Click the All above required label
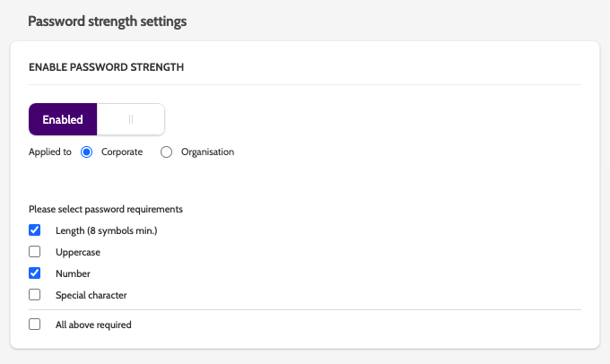 tap(93, 325)
